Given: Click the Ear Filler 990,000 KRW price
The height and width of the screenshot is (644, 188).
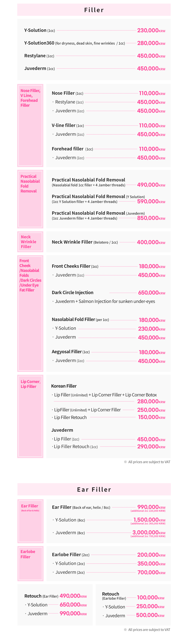Looking at the screenshot, I should tap(151, 507).
